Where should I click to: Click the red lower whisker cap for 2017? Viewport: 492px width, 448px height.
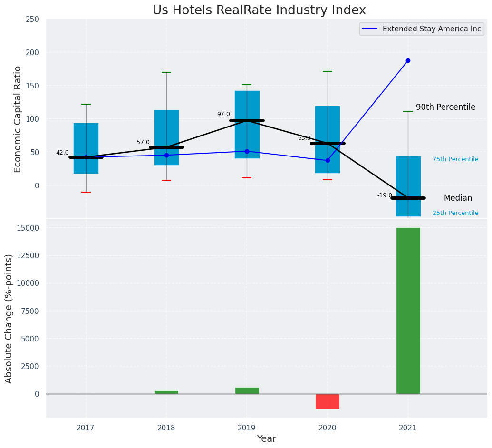(86, 192)
